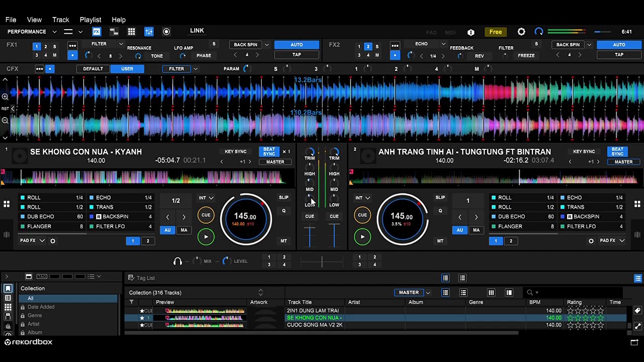Image resolution: width=644 pixels, height=362 pixels.
Task: Click the search magnifier in the browser
Action: [530, 293]
